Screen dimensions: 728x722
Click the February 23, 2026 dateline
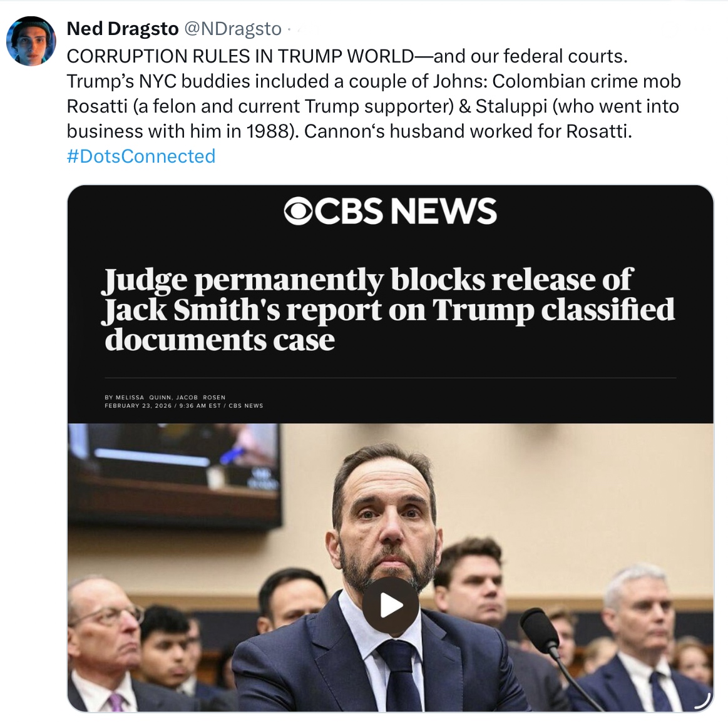pos(138,405)
